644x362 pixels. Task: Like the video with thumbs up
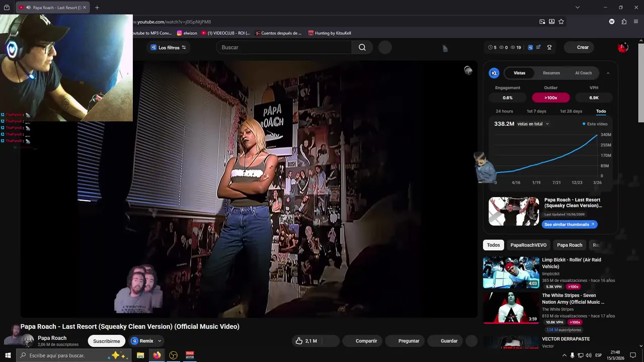click(306, 341)
